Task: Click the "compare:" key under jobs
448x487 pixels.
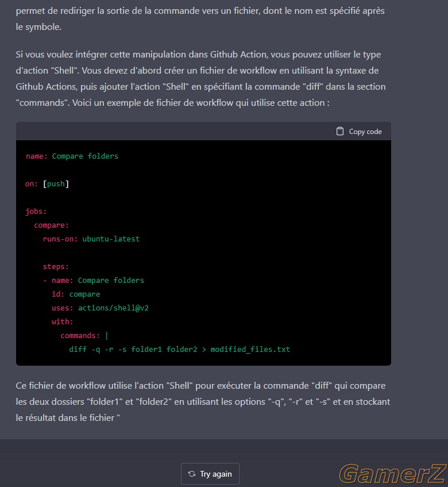Action: click(x=51, y=225)
